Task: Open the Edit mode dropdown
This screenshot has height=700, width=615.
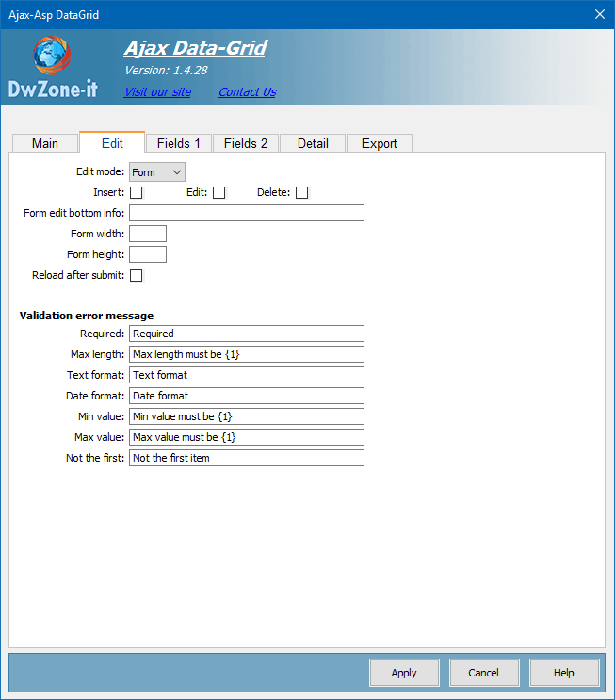Action: click(x=156, y=172)
